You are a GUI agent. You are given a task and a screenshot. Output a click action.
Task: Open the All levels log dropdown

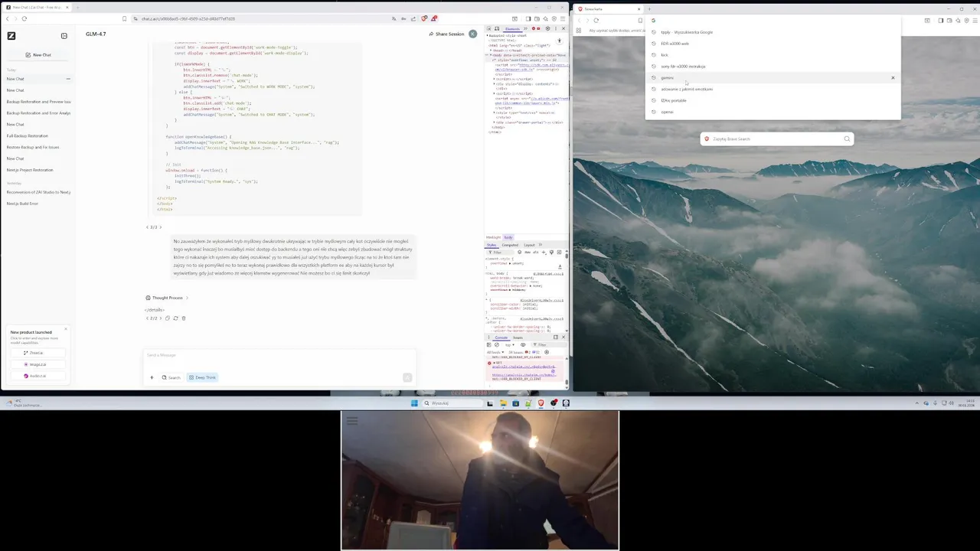[494, 352]
